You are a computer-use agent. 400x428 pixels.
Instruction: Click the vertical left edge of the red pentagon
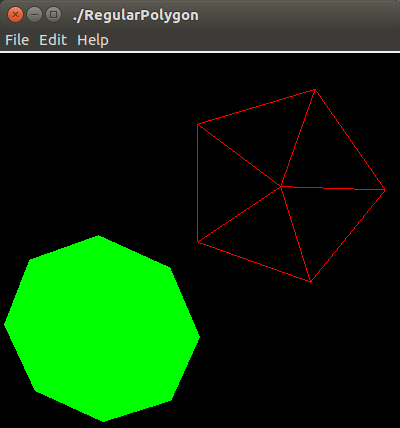(x=198, y=183)
